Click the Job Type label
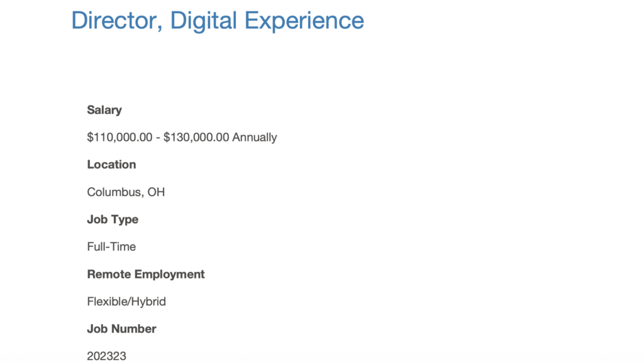The image size is (644, 362). click(x=113, y=219)
